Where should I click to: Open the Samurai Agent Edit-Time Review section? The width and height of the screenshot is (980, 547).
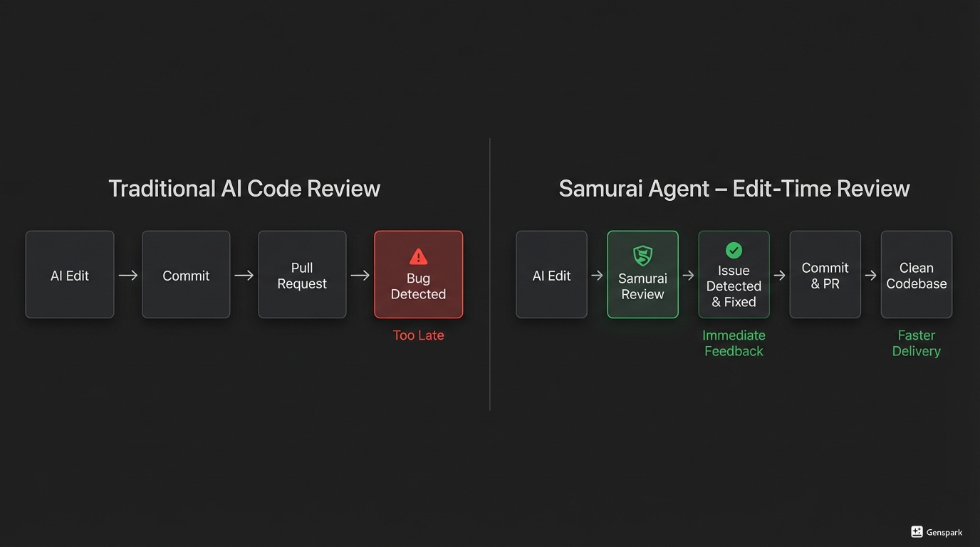[734, 188]
